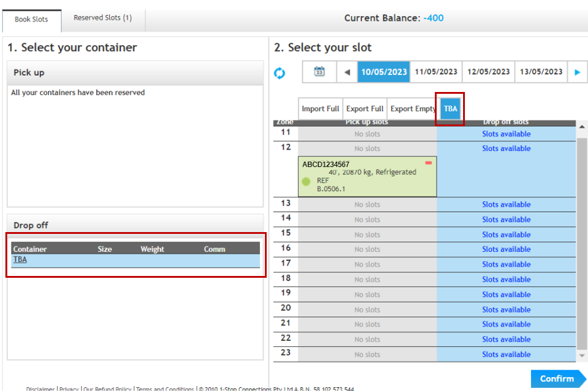Go to previous dates with left arrow
The image size is (588, 392).
(x=347, y=72)
